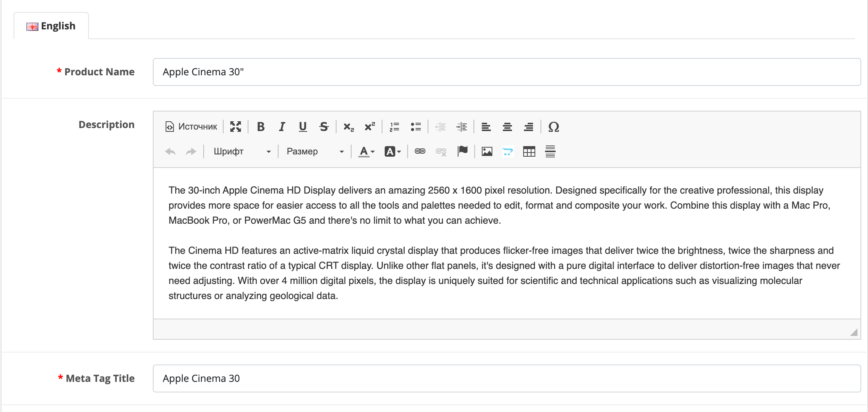The image size is (868, 412).
Task: Click the Product Name label
Action: click(99, 72)
